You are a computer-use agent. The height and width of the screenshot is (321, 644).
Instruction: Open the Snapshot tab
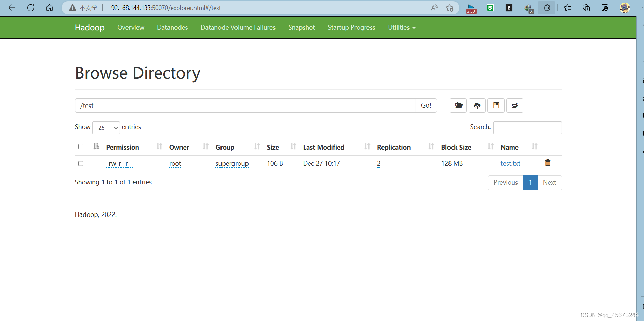(x=301, y=27)
